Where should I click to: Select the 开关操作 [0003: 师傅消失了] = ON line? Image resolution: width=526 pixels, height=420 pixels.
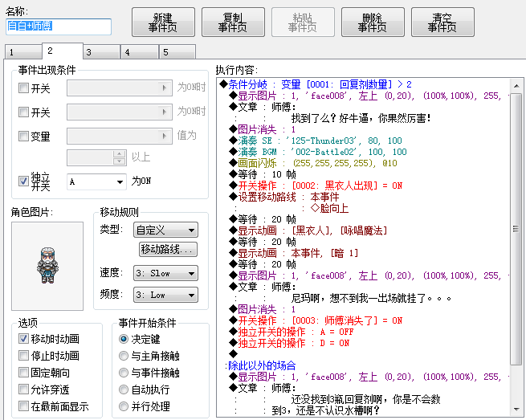(316, 320)
